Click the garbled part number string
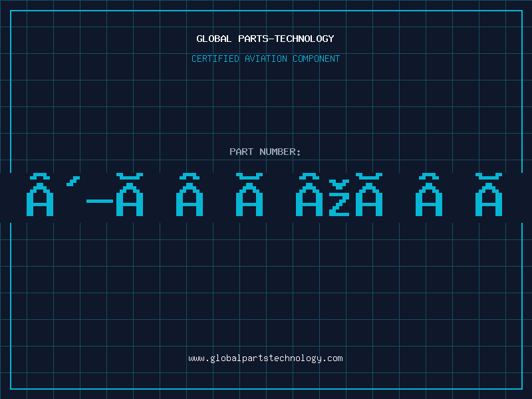 (x=264, y=195)
